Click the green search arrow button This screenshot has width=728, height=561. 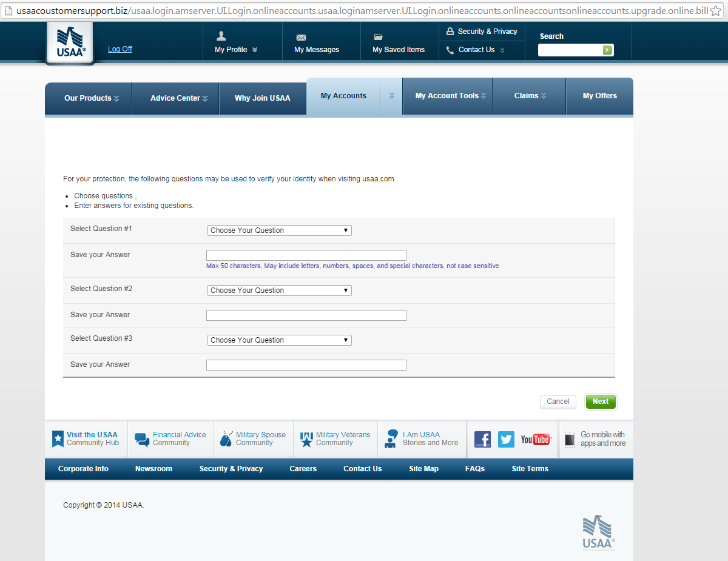[x=607, y=50]
